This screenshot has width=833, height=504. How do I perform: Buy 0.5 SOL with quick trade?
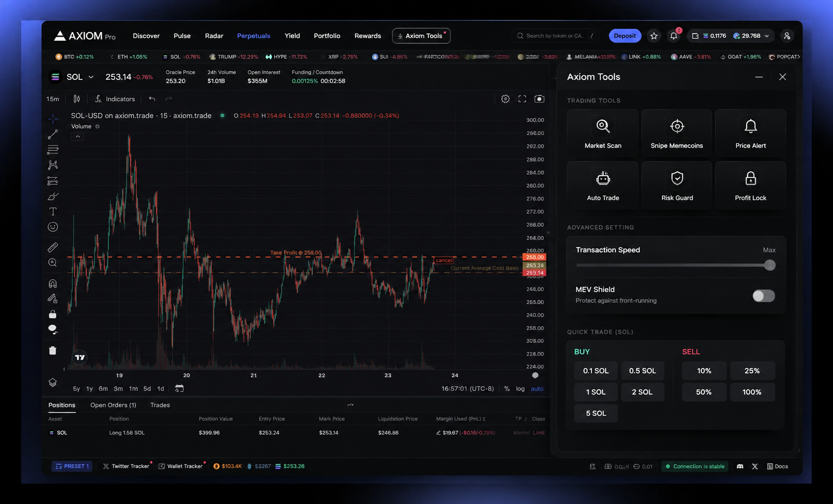pos(642,371)
